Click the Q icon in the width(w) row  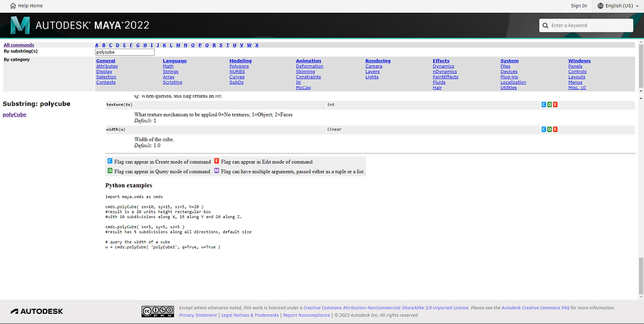click(549, 129)
